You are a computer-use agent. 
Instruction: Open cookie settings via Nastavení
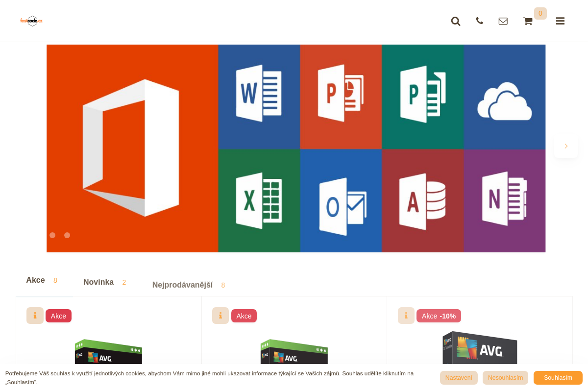459,378
